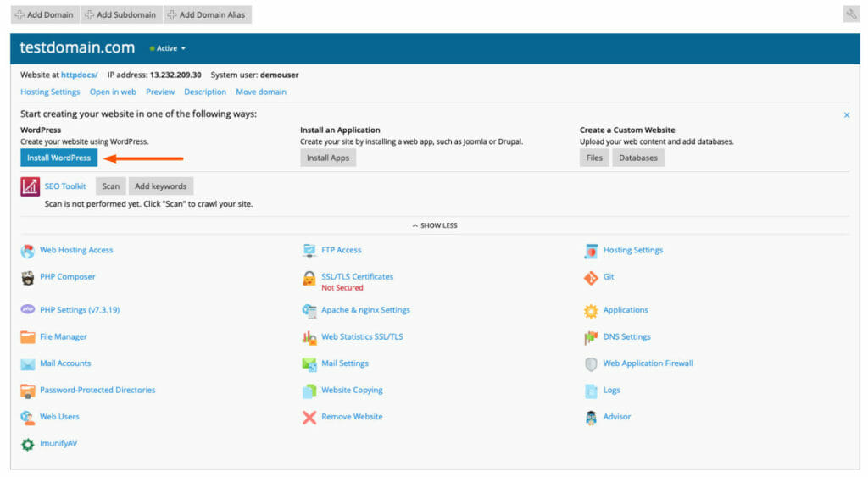
Task: Collapse the list with SHOW LESS
Action: click(435, 225)
